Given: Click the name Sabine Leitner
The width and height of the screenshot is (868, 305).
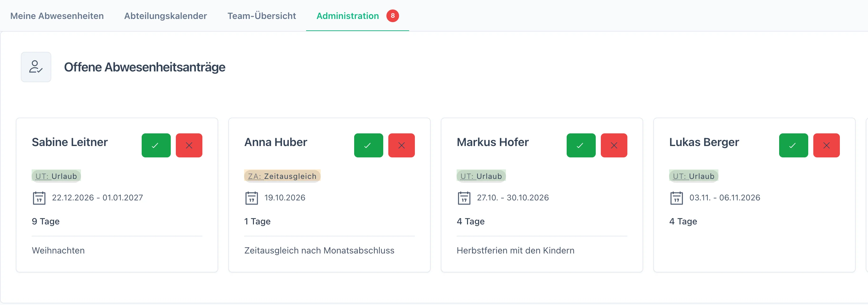Looking at the screenshot, I should coord(70,142).
